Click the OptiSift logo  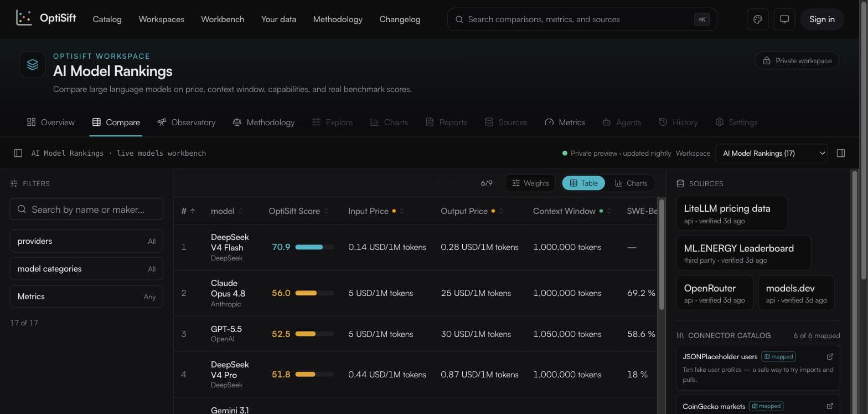pyautogui.click(x=46, y=19)
